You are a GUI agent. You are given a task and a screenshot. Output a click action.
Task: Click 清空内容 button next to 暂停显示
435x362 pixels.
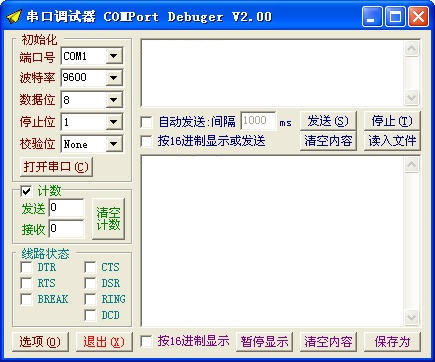coord(328,342)
